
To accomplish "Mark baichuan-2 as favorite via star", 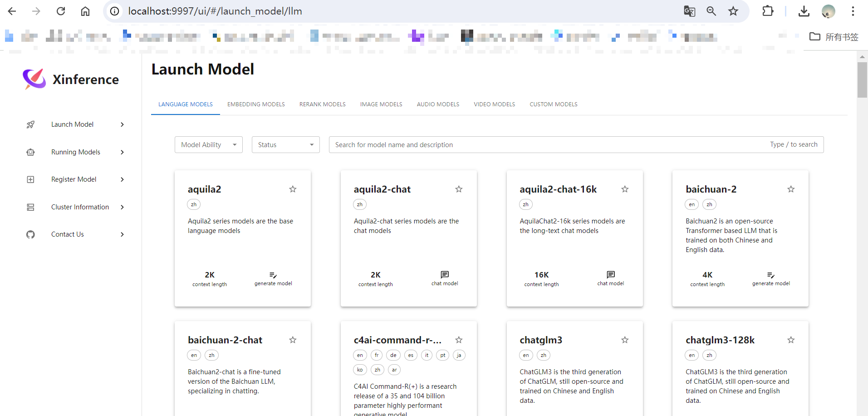I will [791, 189].
